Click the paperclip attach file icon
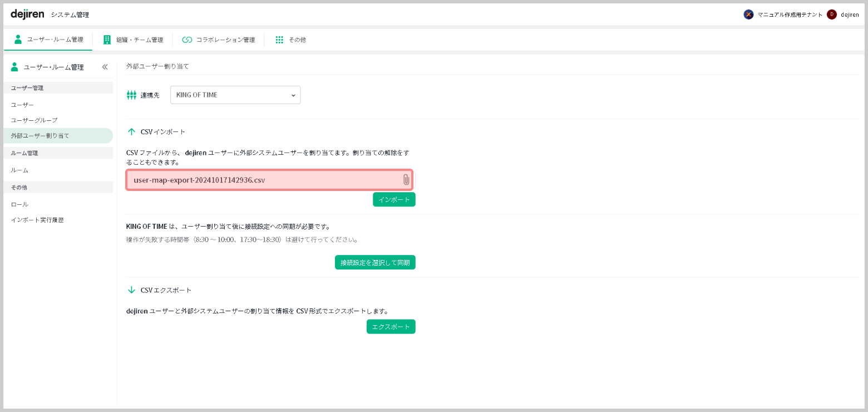 (406, 180)
